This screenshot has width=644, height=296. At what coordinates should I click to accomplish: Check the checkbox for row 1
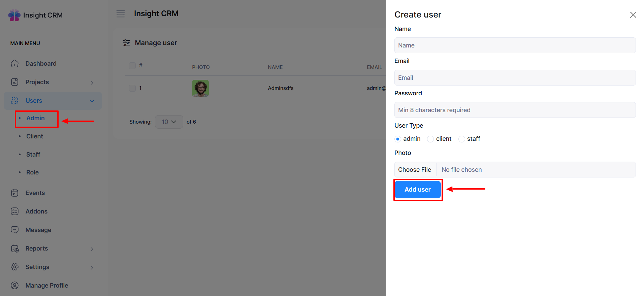132,88
